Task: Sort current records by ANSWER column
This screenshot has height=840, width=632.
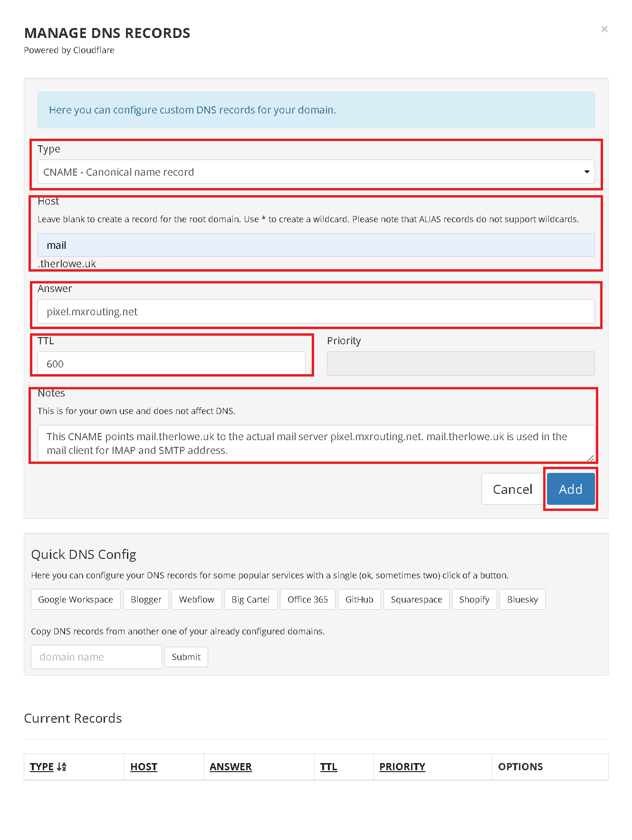Action: click(230, 766)
